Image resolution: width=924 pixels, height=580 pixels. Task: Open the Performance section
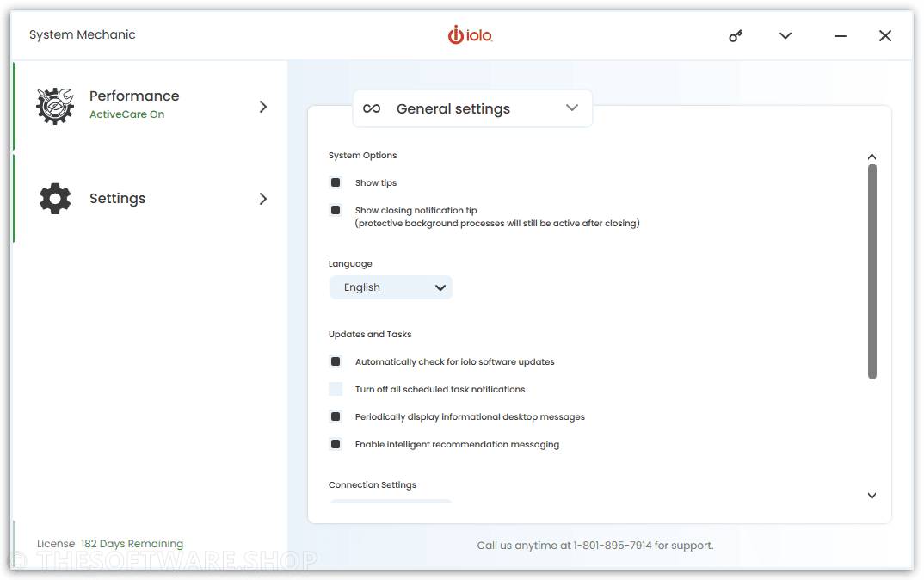pos(151,106)
